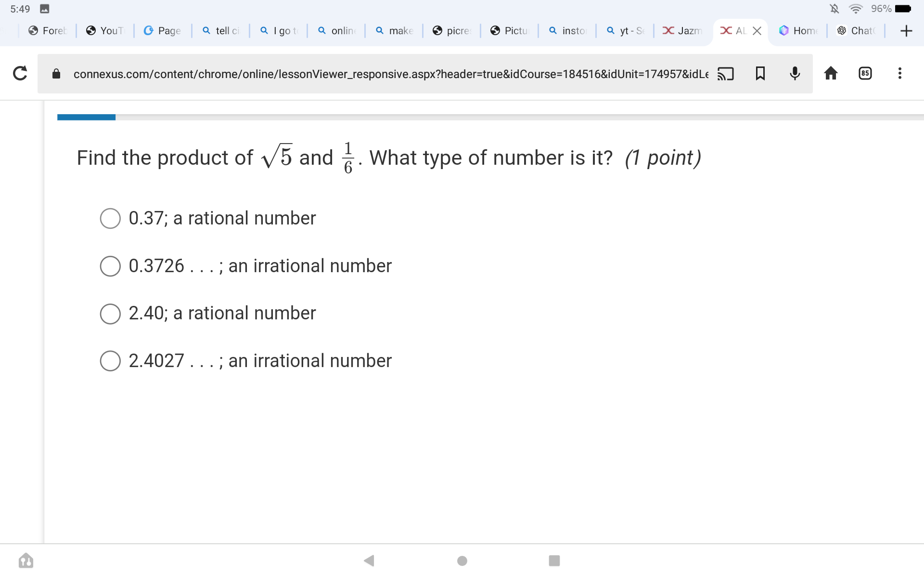Switch to the tell ci tab

(x=220, y=31)
